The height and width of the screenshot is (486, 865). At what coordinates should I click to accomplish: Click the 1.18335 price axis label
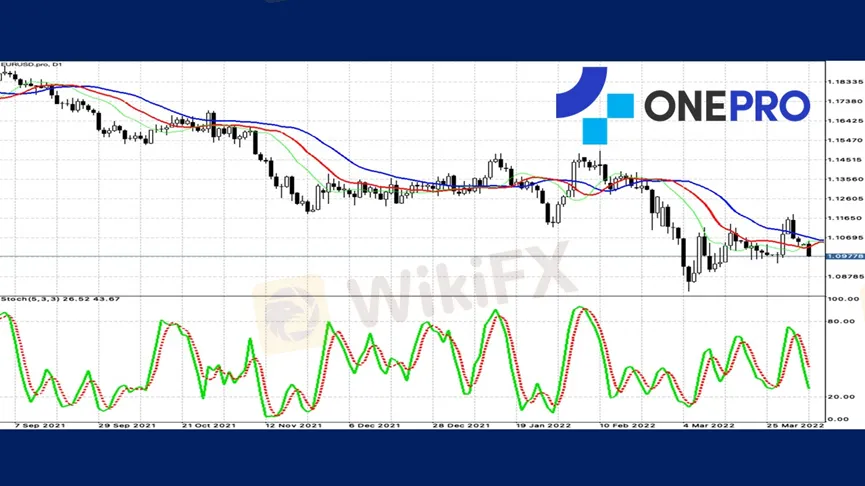click(x=845, y=82)
